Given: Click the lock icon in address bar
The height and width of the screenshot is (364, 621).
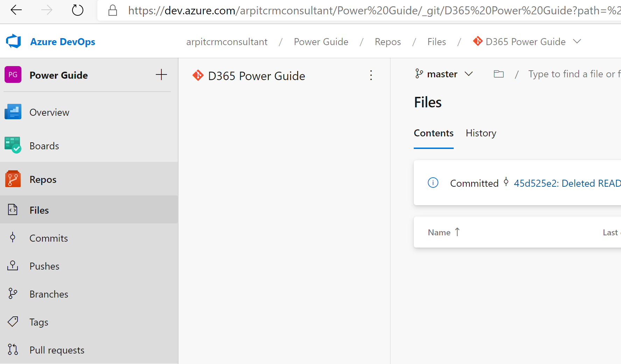Looking at the screenshot, I should pyautogui.click(x=112, y=10).
